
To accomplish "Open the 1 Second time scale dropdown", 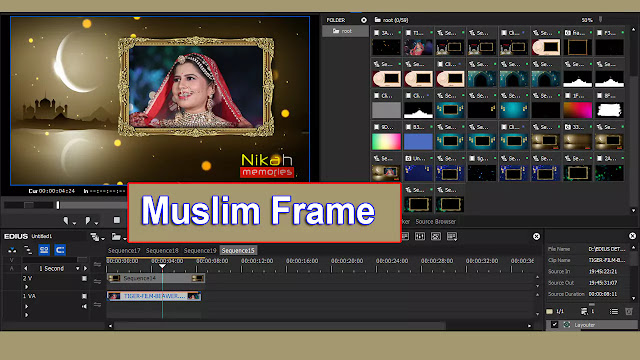I will point(78,269).
